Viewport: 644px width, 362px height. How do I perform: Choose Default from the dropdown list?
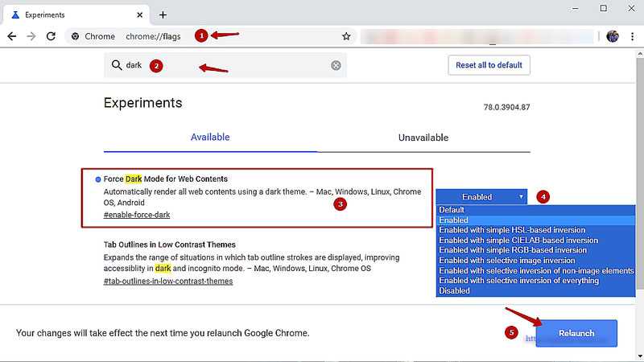(535, 210)
